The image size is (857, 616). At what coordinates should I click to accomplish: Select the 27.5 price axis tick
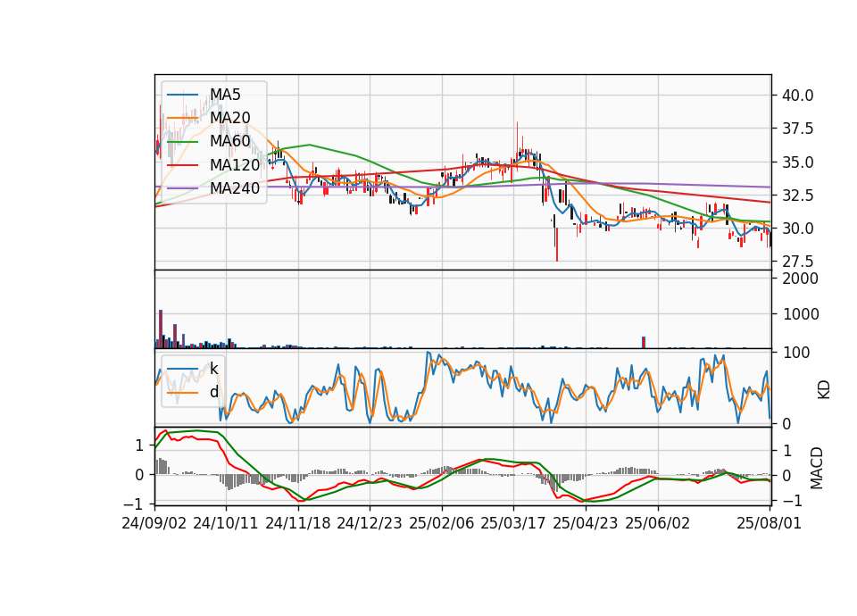(x=798, y=262)
